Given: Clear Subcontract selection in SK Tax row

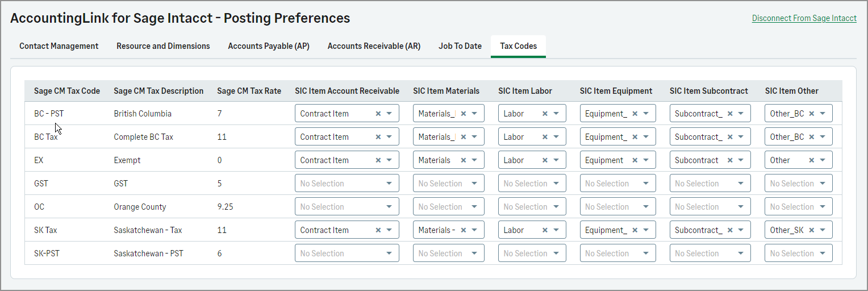Looking at the screenshot, I should pyautogui.click(x=731, y=230).
